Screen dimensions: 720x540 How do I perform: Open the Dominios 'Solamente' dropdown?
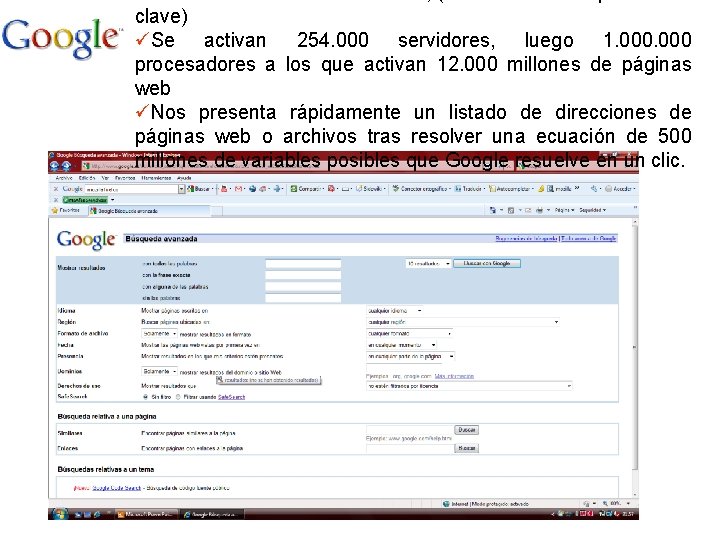[159, 371]
